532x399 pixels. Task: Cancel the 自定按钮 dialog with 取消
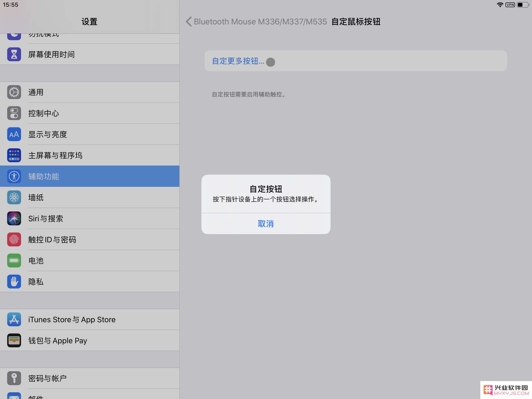coord(266,224)
